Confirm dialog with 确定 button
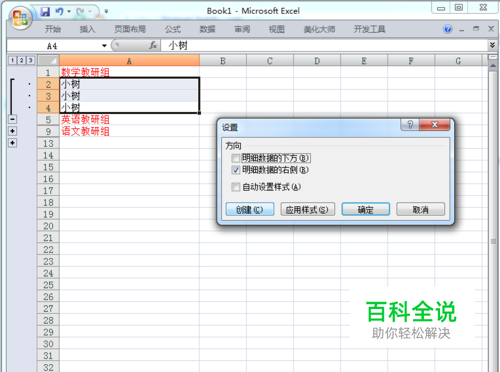Viewport: 500px width, 372px height. tap(366, 209)
